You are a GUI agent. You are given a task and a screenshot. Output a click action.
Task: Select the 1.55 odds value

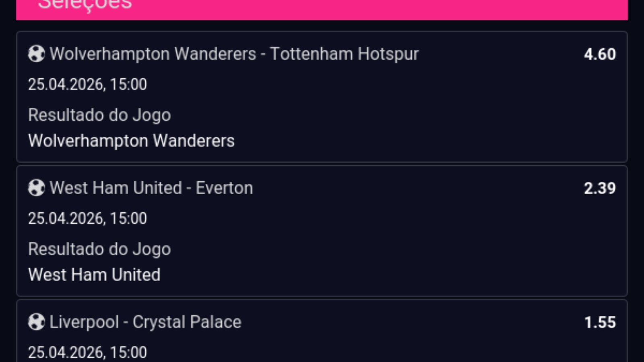coord(600,322)
